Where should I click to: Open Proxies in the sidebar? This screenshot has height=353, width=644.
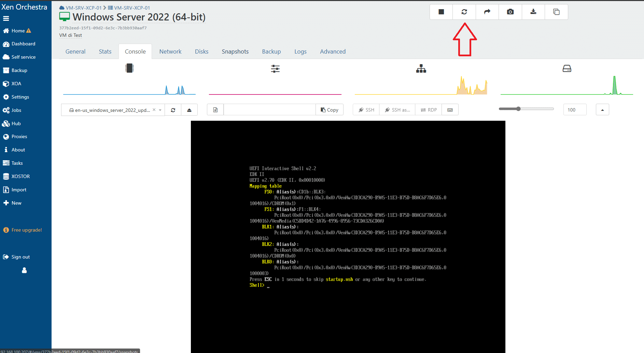coord(15,136)
